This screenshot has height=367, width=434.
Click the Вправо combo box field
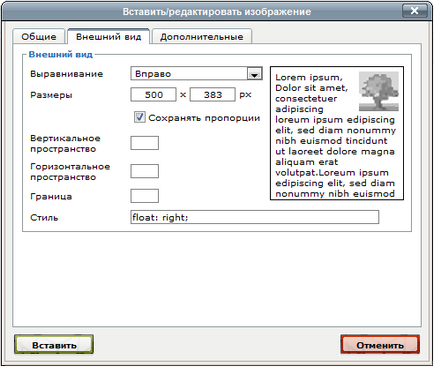tap(196, 74)
